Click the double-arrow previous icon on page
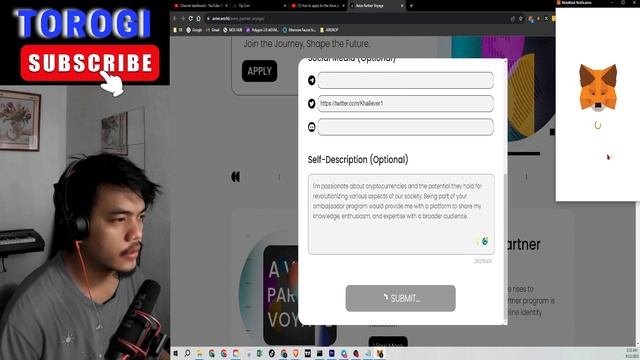Screen dimensions: 640x360 pos(236,177)
